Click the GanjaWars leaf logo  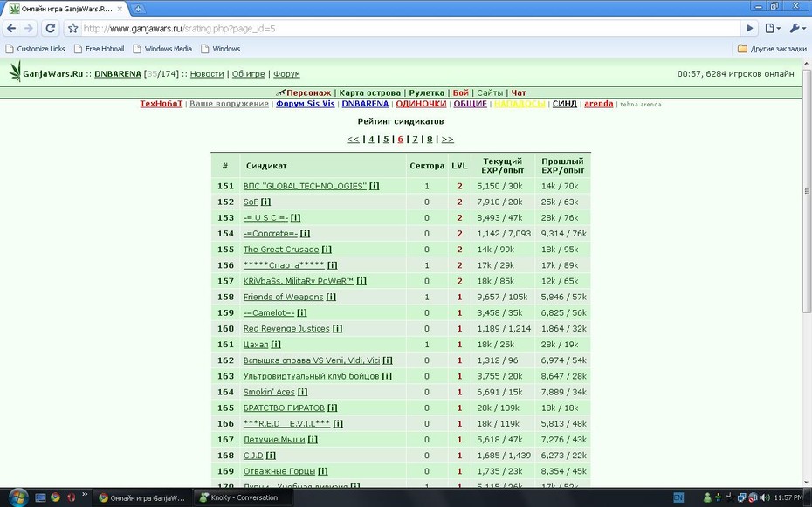coord(16,72)
